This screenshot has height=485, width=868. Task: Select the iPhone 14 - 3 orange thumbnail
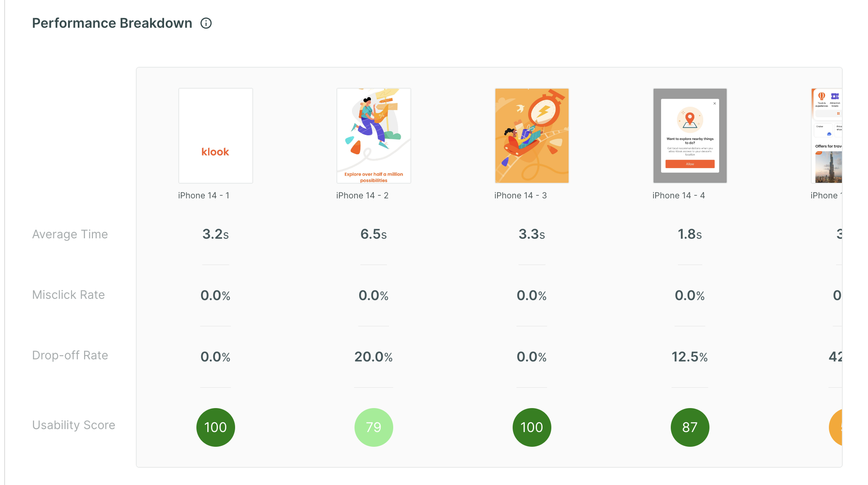532,136
